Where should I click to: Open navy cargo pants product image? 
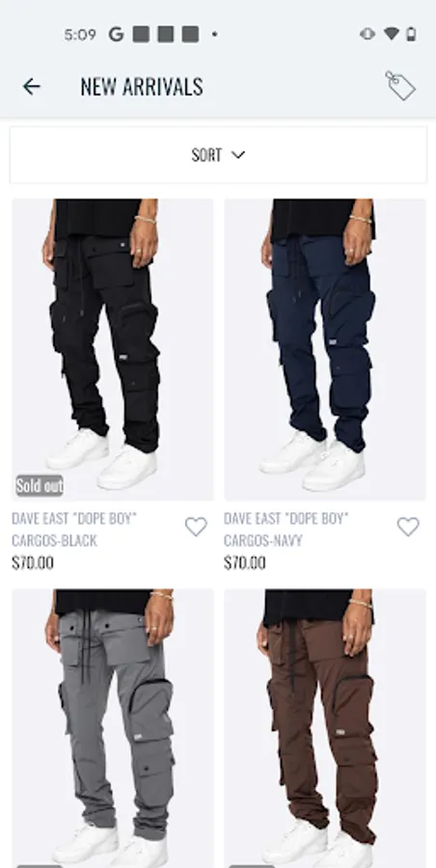click(325, 350)
